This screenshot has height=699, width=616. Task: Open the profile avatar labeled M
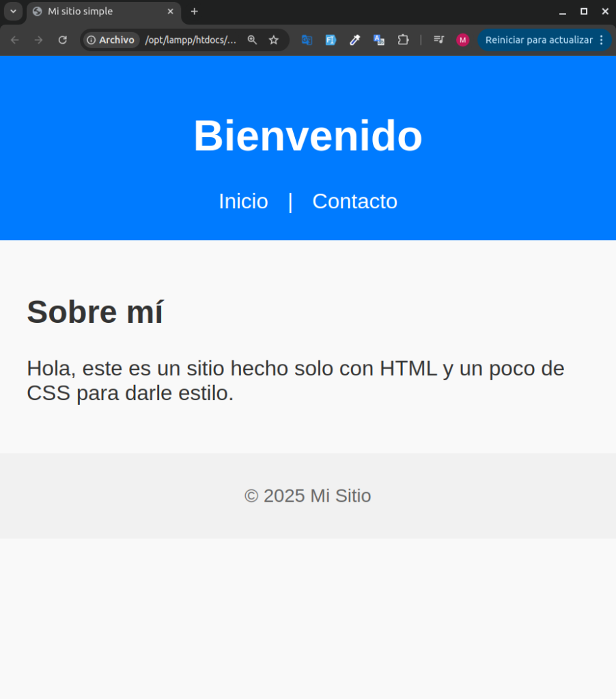coord(462,40)
